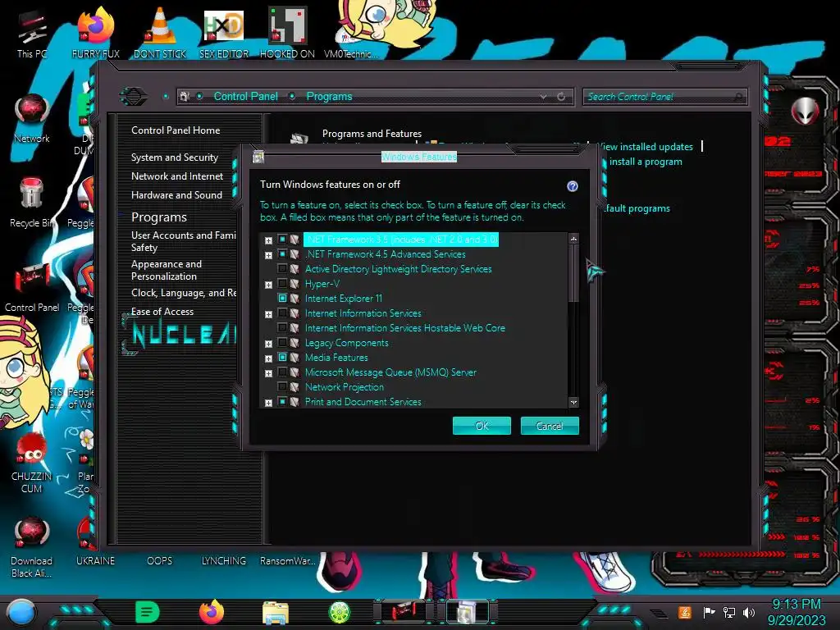
Task: Go to Control Panel Home
Action: tap(176, 130)
